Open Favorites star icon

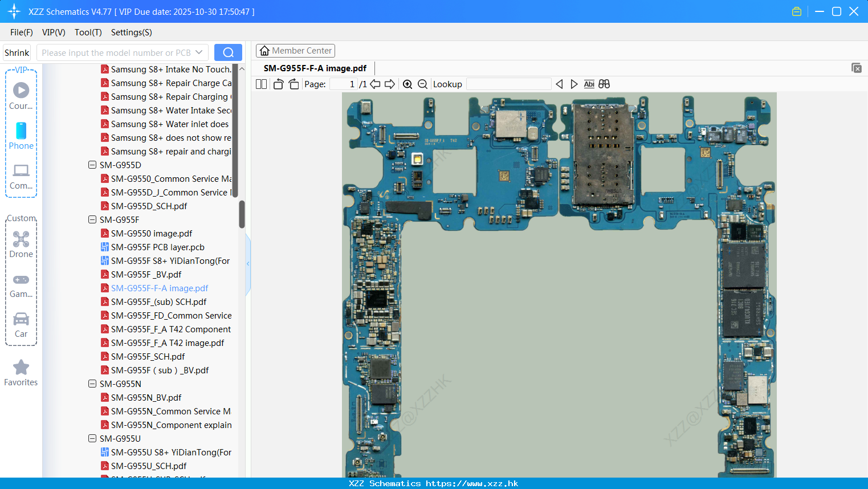(21, 367)
